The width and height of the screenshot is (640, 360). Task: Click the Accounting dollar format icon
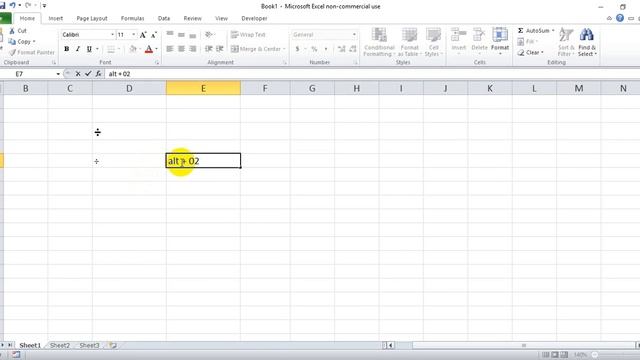pos(298,49)
